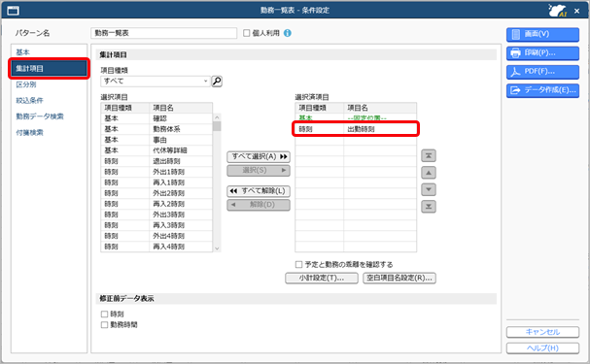Click すべて解除(L) button
590x364 pixels.
click(x=259, y=191)
